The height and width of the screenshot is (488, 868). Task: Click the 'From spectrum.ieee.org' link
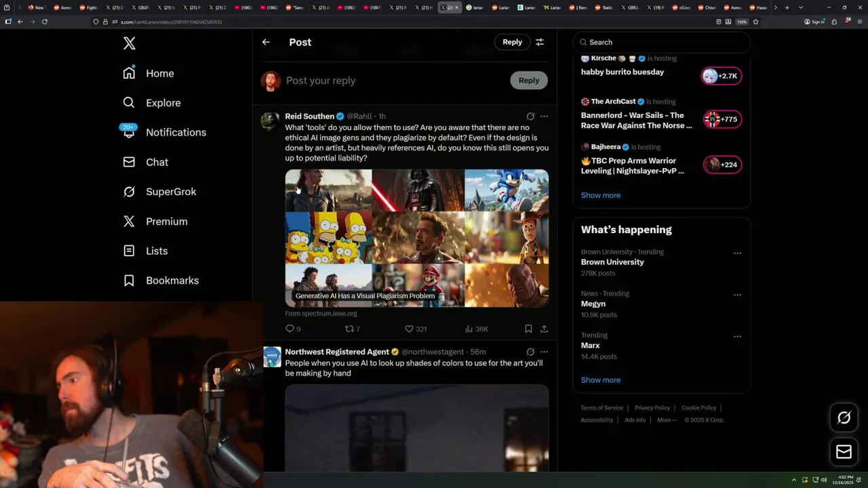click(321, 314)
